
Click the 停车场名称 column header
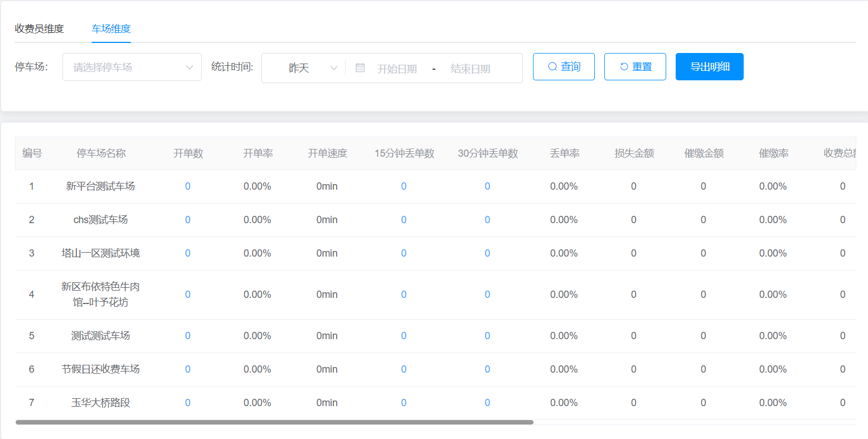[101, 153]
